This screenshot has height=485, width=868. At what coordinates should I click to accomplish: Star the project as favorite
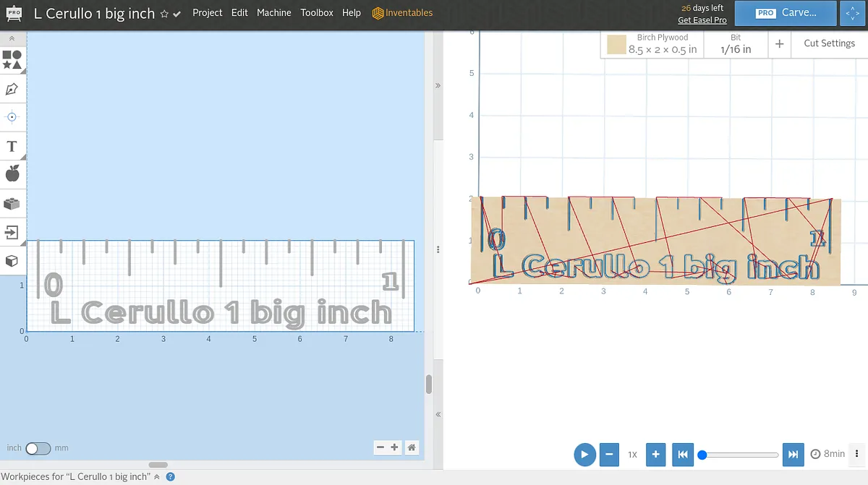(164, 14)
